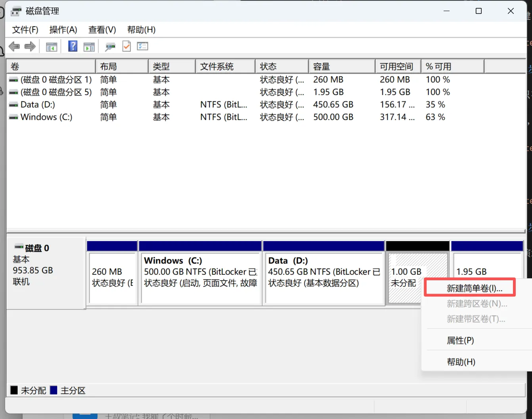
Task: Click 260 MB capacity cell in list
Action: tap(328, 80)
